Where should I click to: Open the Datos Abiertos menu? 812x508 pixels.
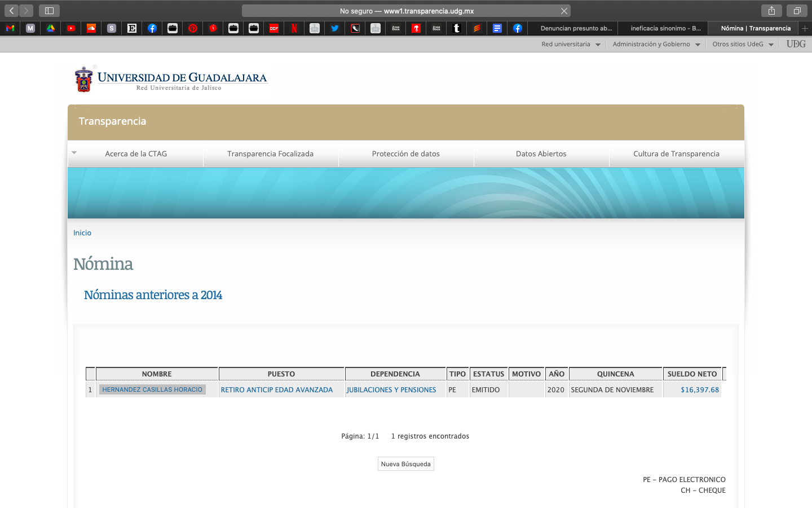(541, 154)
